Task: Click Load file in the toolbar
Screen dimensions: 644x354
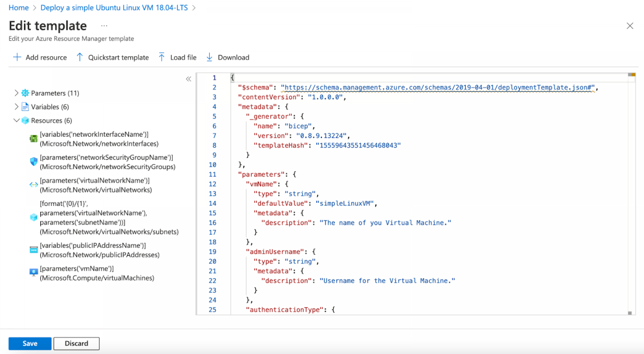Action: [177, 57]
